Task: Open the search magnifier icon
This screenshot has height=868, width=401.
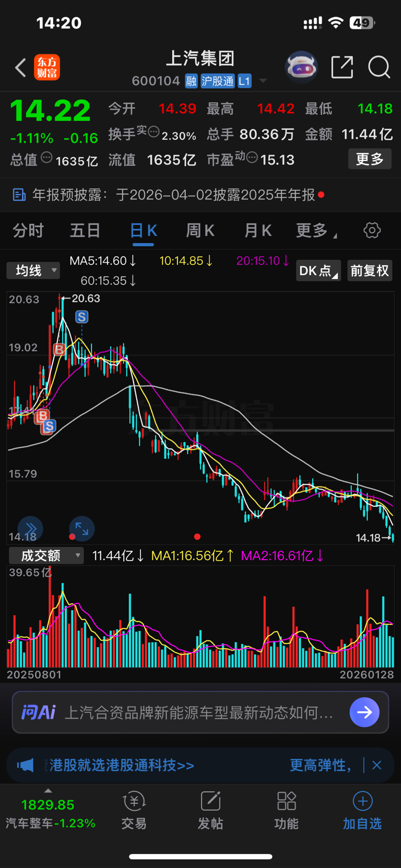Action: pyautogui.click(x=379, y=67)
